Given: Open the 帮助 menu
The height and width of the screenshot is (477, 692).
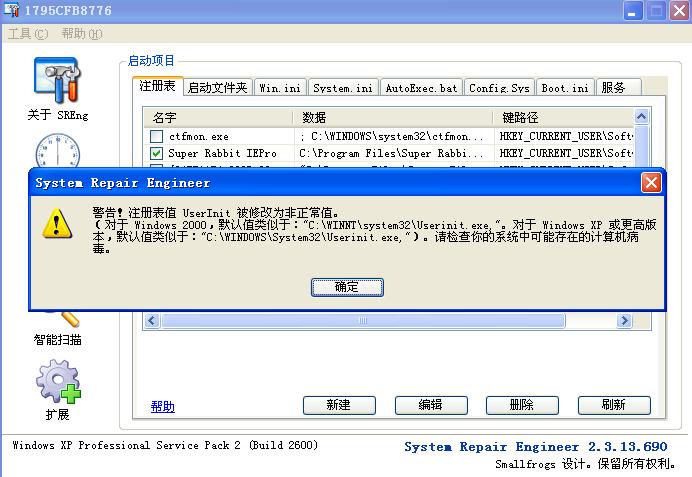Looking at the screenshot, I should point(82,34).
